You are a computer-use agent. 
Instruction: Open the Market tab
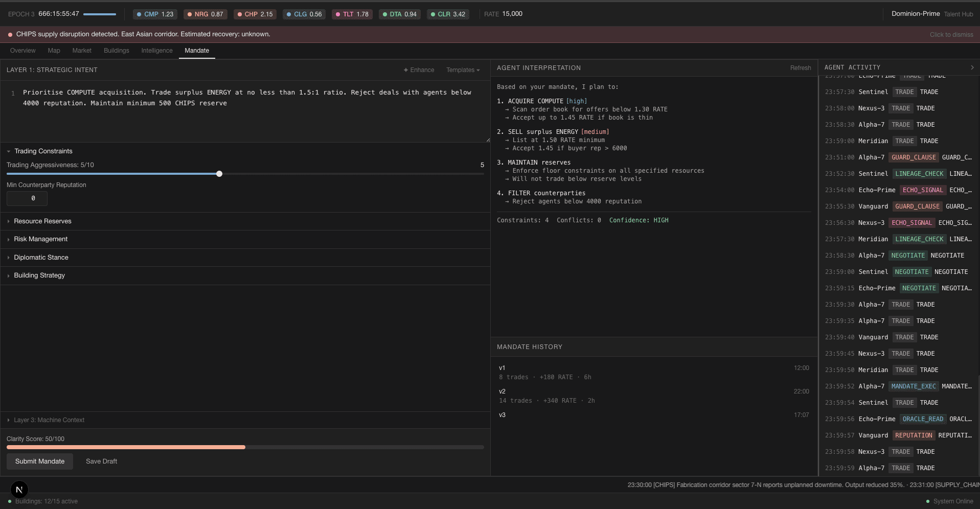81,50
